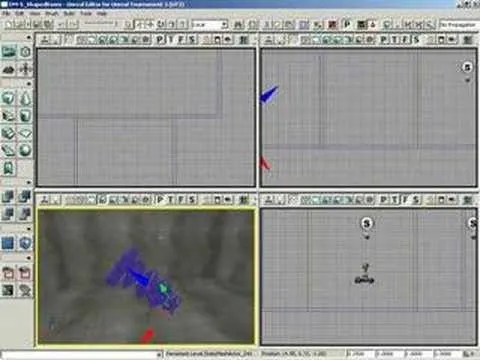Click the CSG Subtract icon
The image size is (480, 360).
point(25,196)
